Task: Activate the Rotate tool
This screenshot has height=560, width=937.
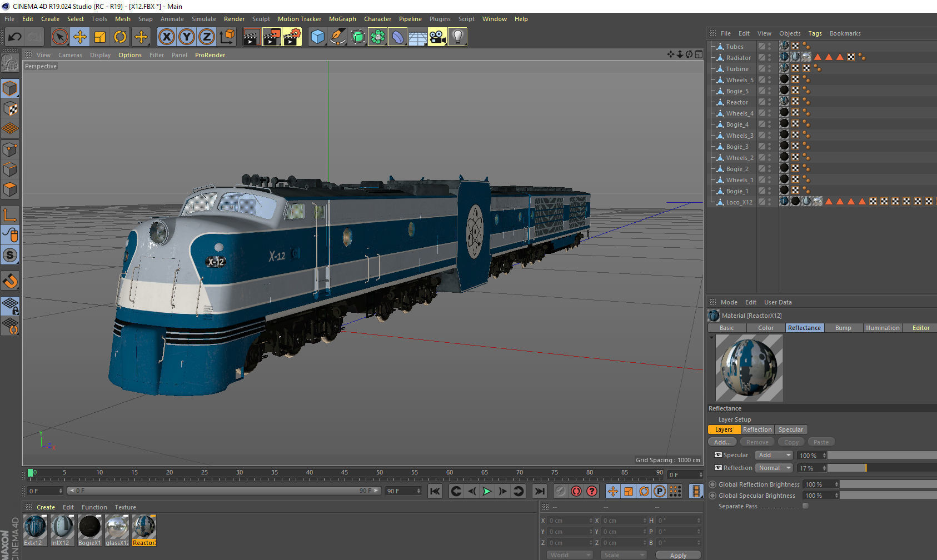Action: click(120, 37)
